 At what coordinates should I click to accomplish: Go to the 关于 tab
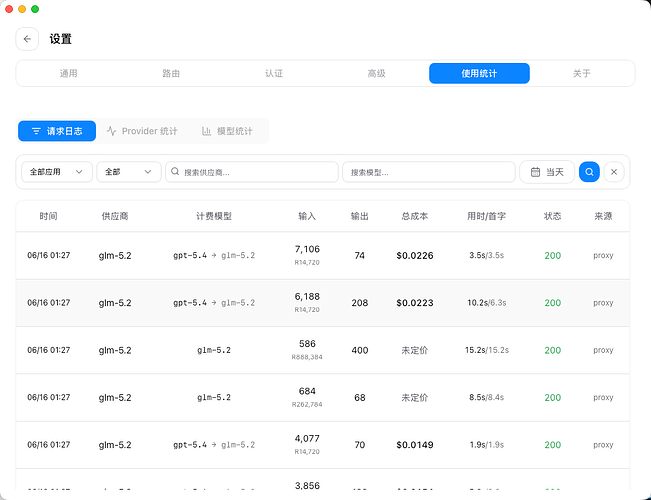(581, 74)
